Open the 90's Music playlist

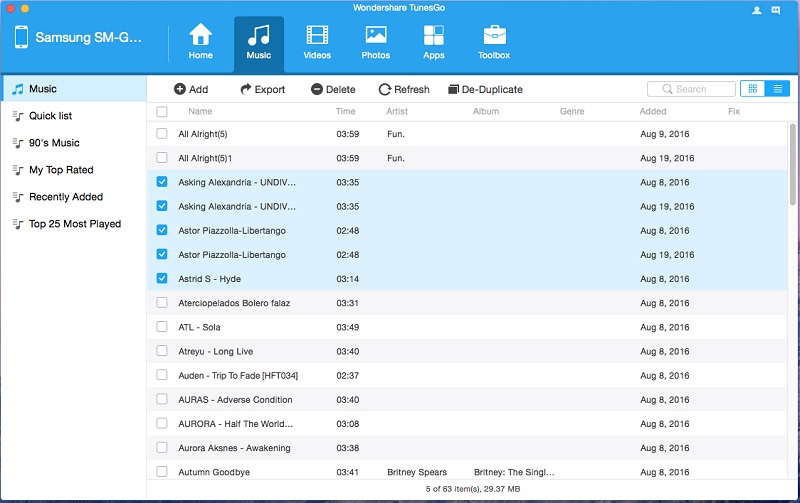(x=54, y=143)
